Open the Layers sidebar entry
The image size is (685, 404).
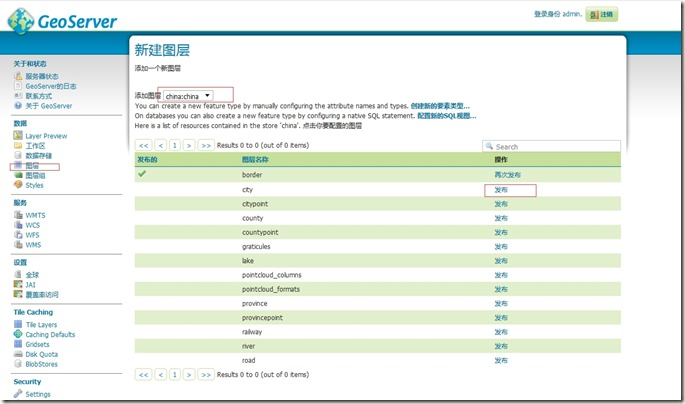point(32,166)
